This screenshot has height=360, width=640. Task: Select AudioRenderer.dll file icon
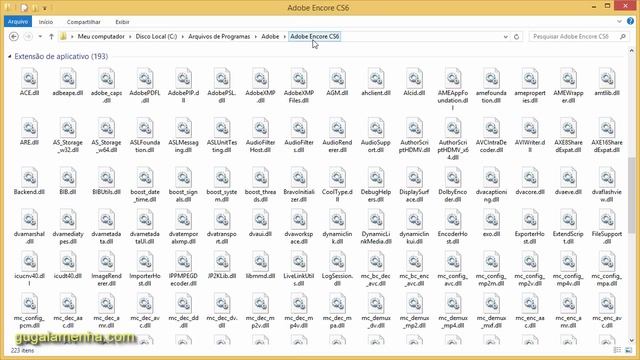pyautogui.click(x=337, y=128)
